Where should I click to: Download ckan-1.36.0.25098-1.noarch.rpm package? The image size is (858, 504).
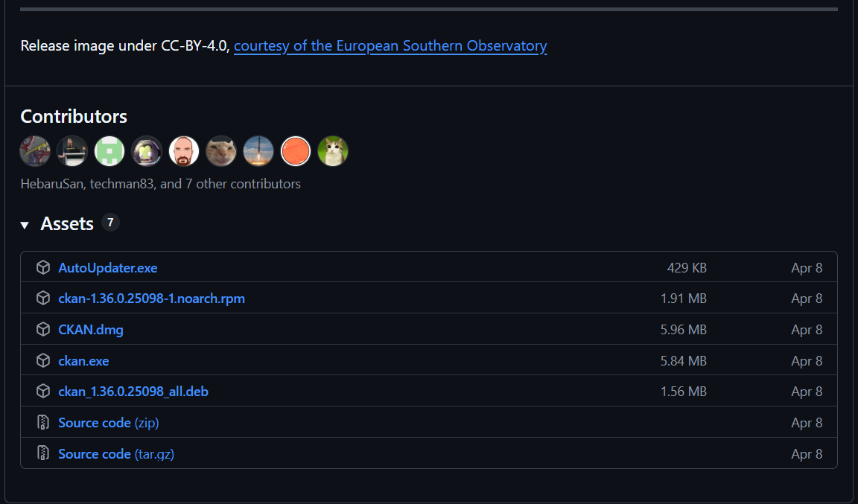[152, 299]
